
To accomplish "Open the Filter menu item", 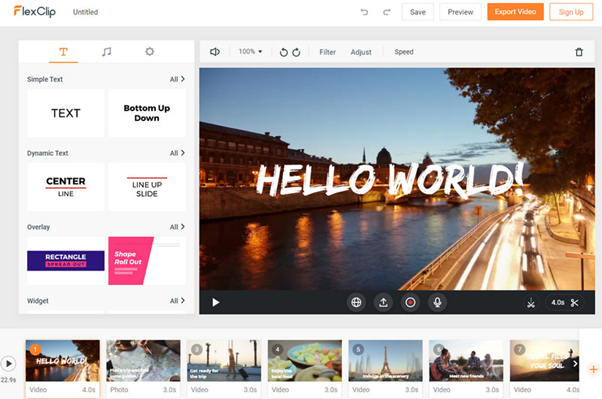I will point(327,52).
